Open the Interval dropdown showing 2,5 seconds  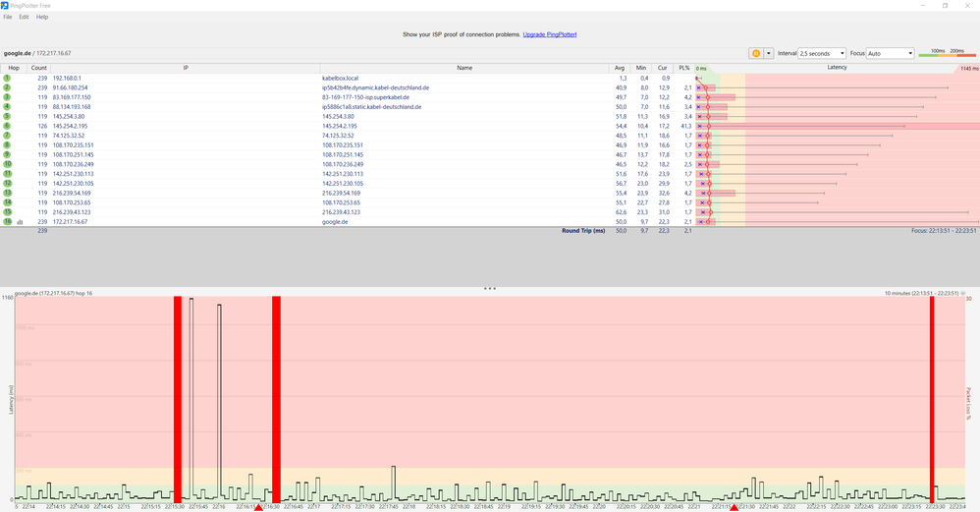tap(822, 54)
